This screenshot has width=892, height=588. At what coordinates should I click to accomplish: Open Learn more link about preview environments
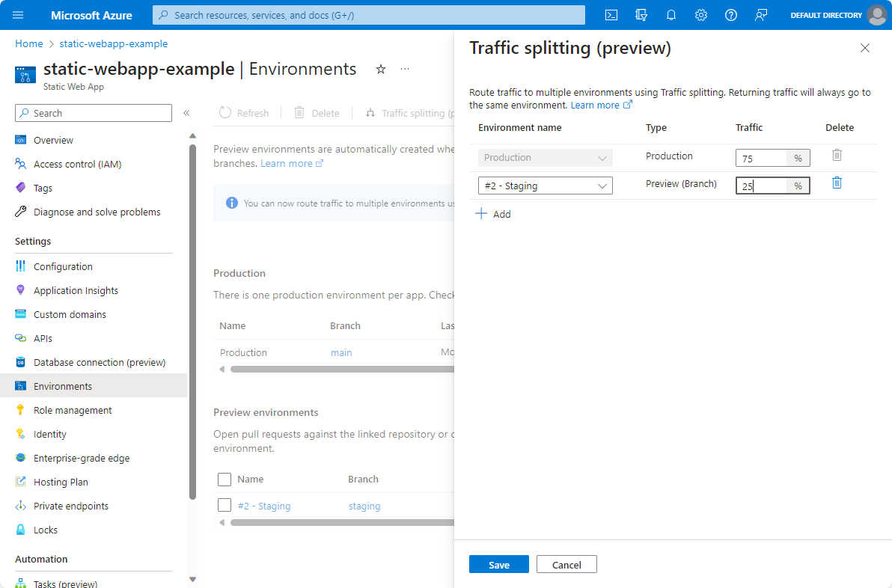point(292,163)
